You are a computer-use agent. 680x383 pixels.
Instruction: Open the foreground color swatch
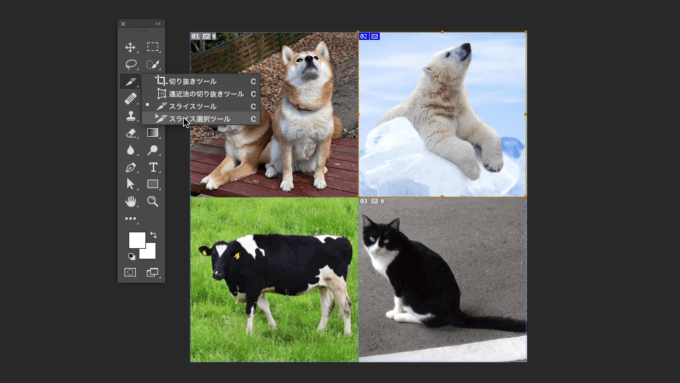click(137, 240)
